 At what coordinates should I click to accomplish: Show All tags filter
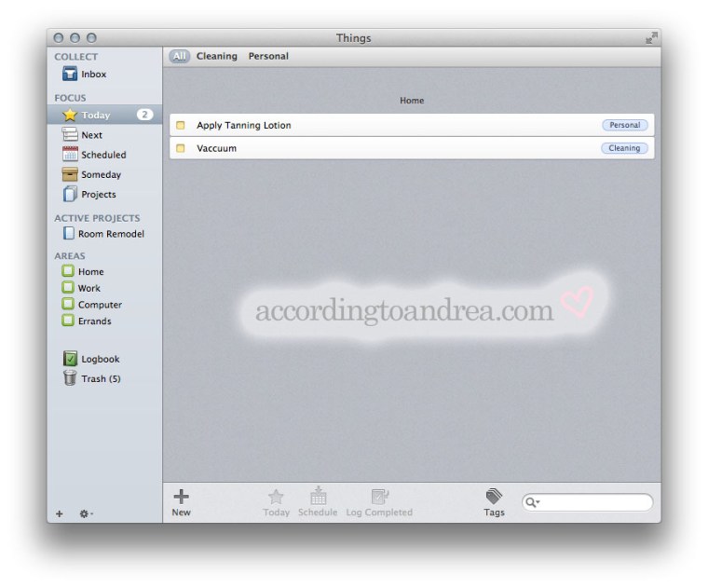179,56
